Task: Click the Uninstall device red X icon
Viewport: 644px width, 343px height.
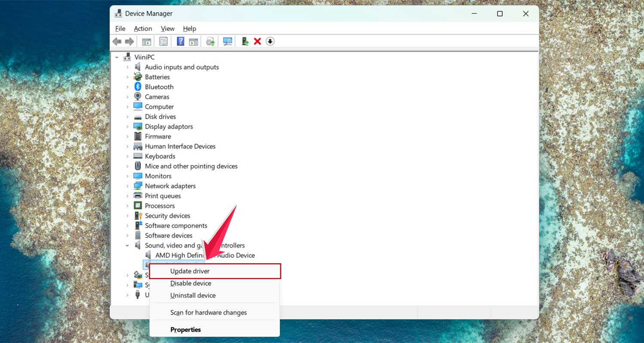Action: pyautogui.click(x=258, y=41)
